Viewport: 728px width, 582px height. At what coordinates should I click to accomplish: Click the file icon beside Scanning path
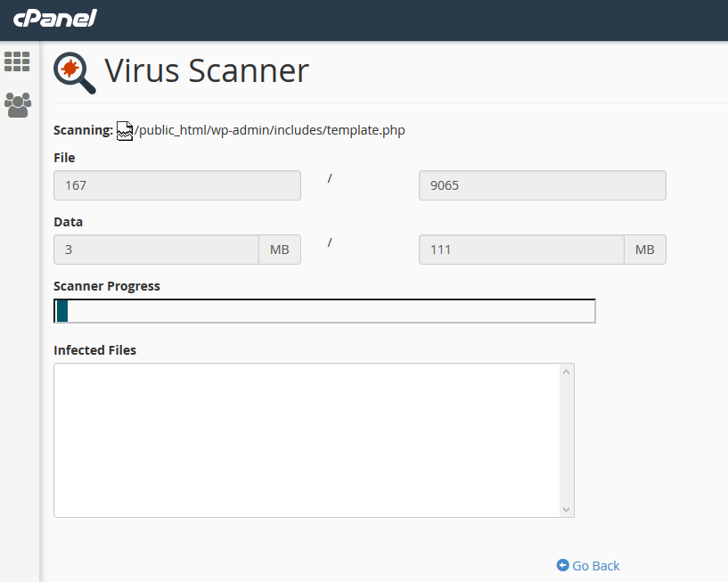125,131
